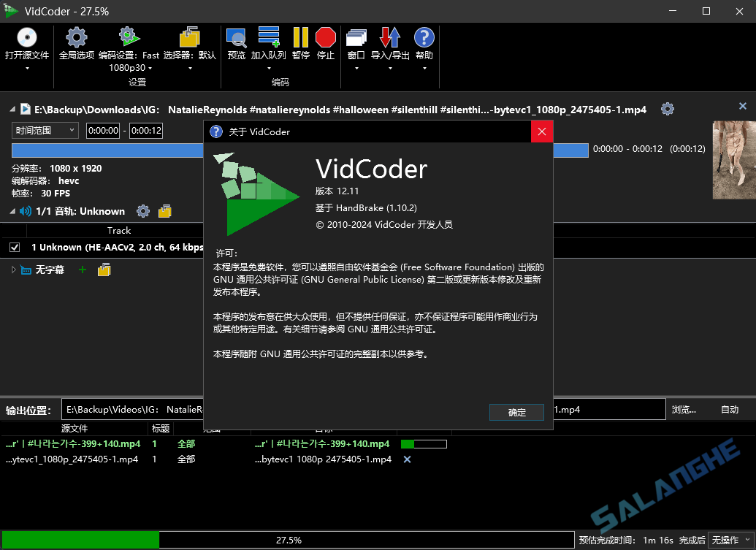Screen dimensions: 756x550
Task: Click the video preview thumbnail on the right
Action: pyautogui.click(x=734, y=160)
